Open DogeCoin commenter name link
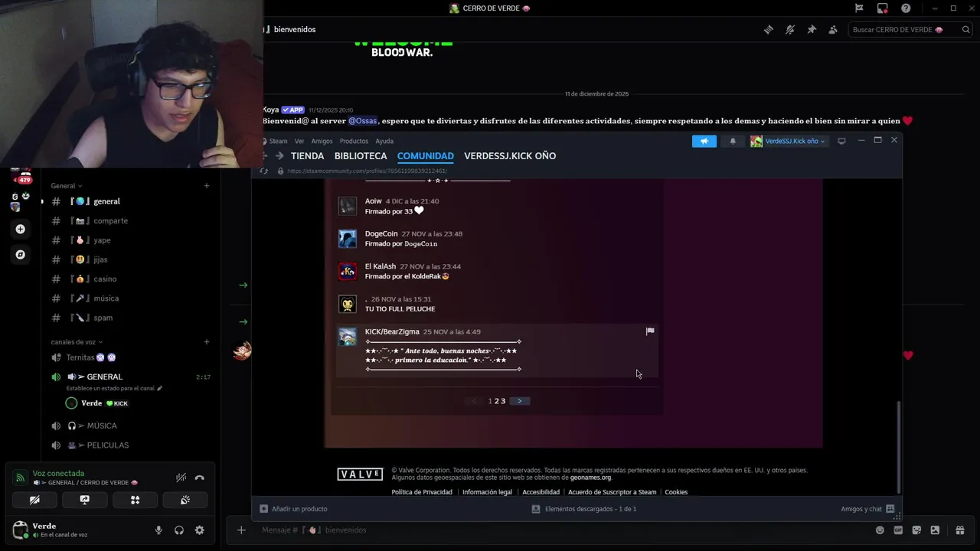This screenshot has width=980, height=551. (x=381, y=233)
